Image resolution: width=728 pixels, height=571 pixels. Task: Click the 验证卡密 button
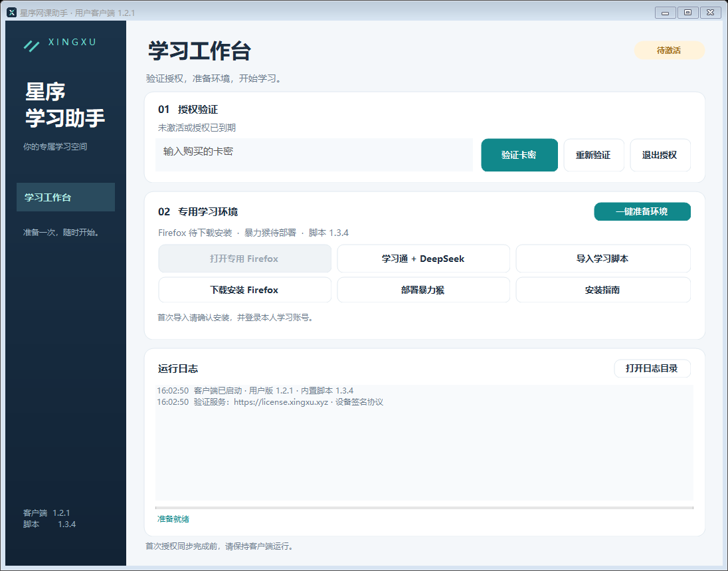point(519,155)
